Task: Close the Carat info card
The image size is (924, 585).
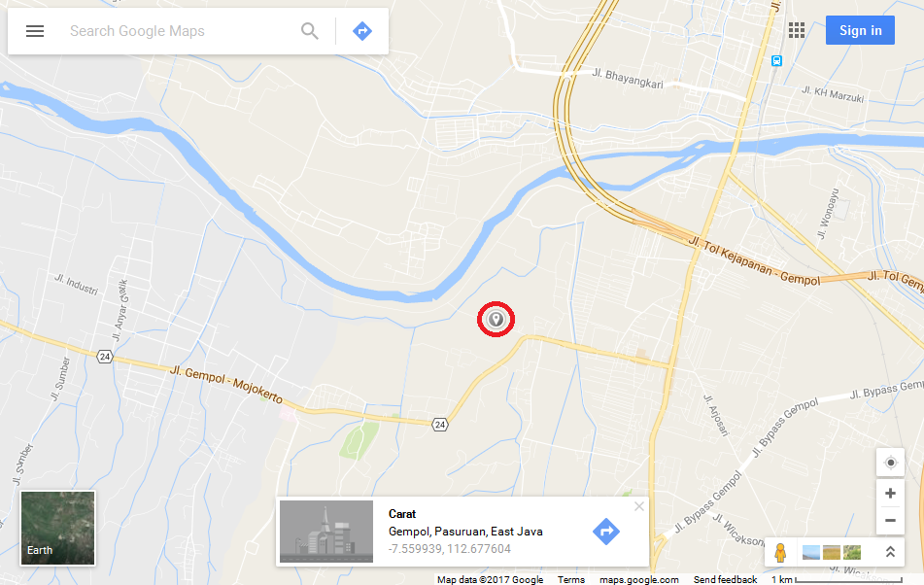Action: click(x=638, y=506)
